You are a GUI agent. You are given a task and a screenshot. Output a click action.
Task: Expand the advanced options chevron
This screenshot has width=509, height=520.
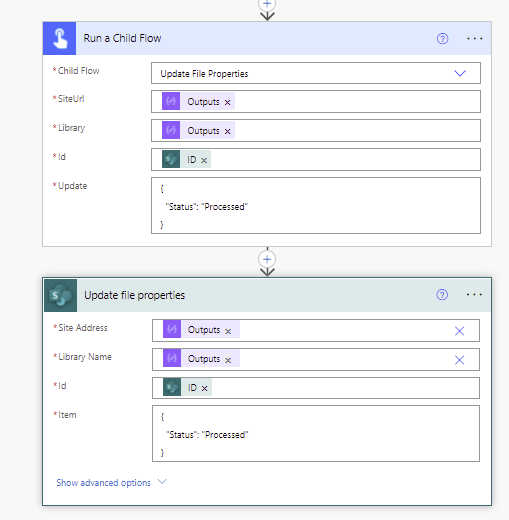(x=162, y=482)
